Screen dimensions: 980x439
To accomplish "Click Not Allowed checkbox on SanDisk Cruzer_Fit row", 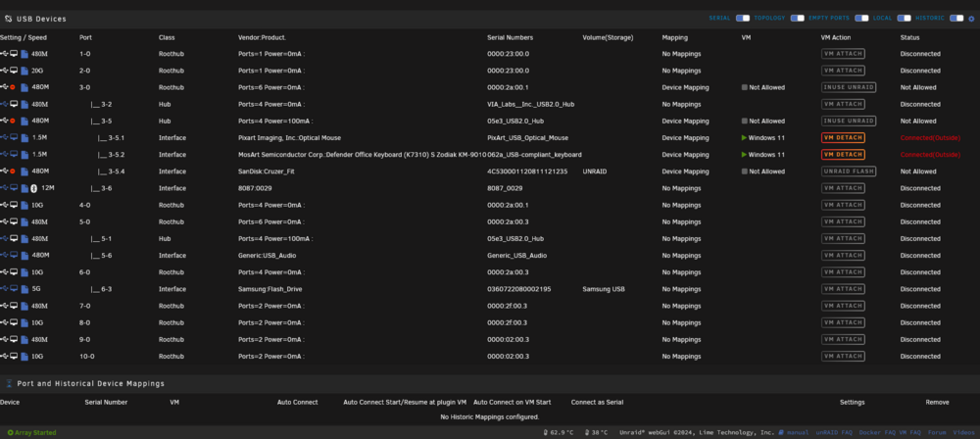I will [745, 171].
